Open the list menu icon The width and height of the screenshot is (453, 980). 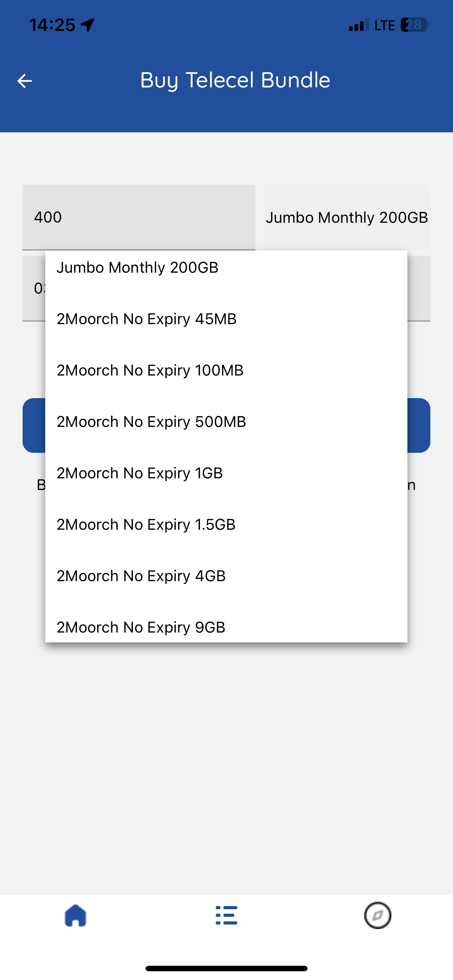(x=226, y=915)
